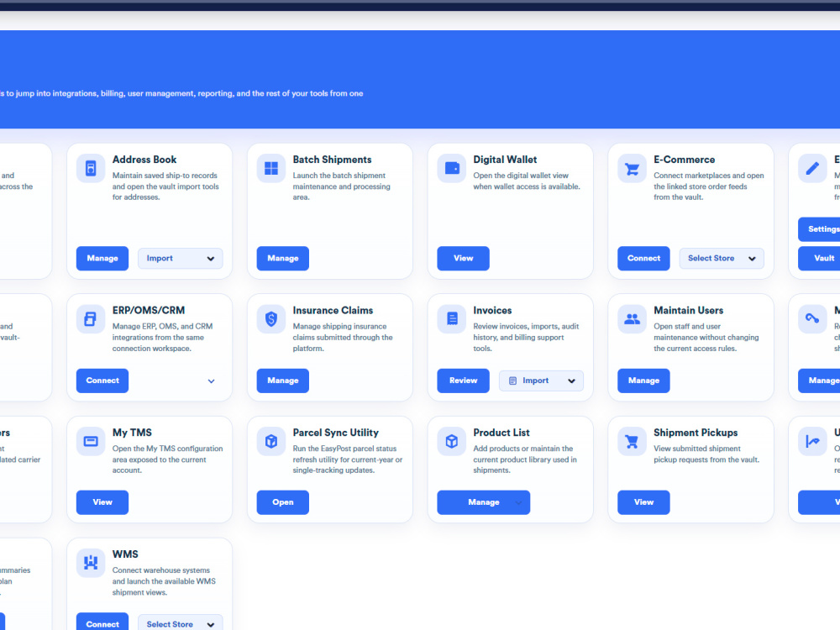
Task: Click View in Digital Wallet
Action: coord(464,258)
